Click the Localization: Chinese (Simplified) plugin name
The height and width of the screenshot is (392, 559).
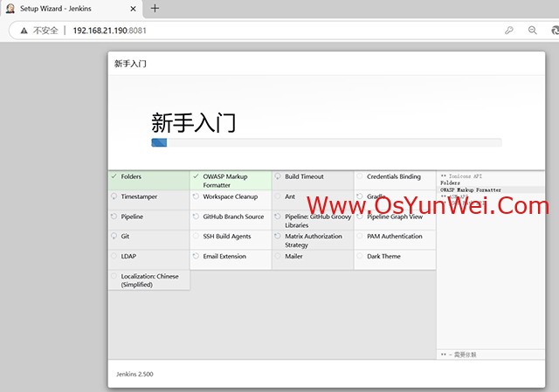tap(149, 280)
